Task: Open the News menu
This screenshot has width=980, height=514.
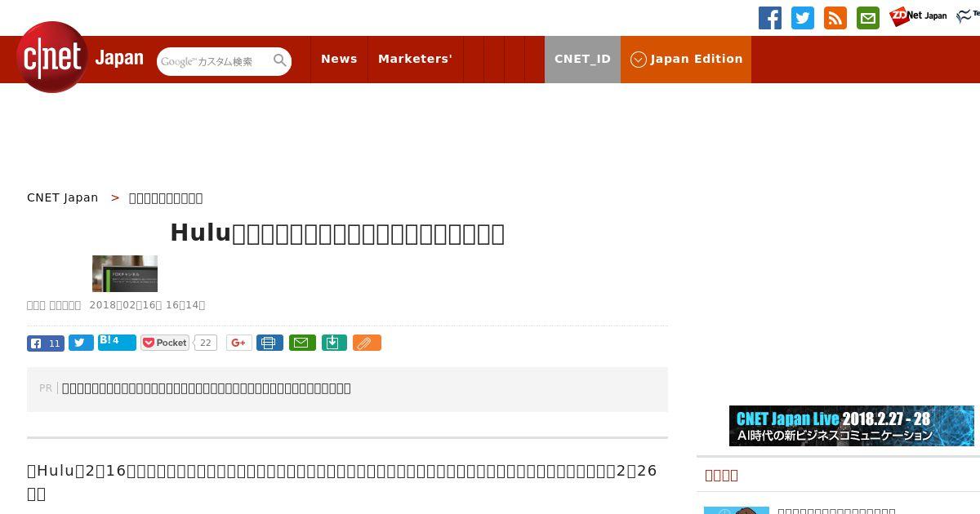Action: pos(339,59)
